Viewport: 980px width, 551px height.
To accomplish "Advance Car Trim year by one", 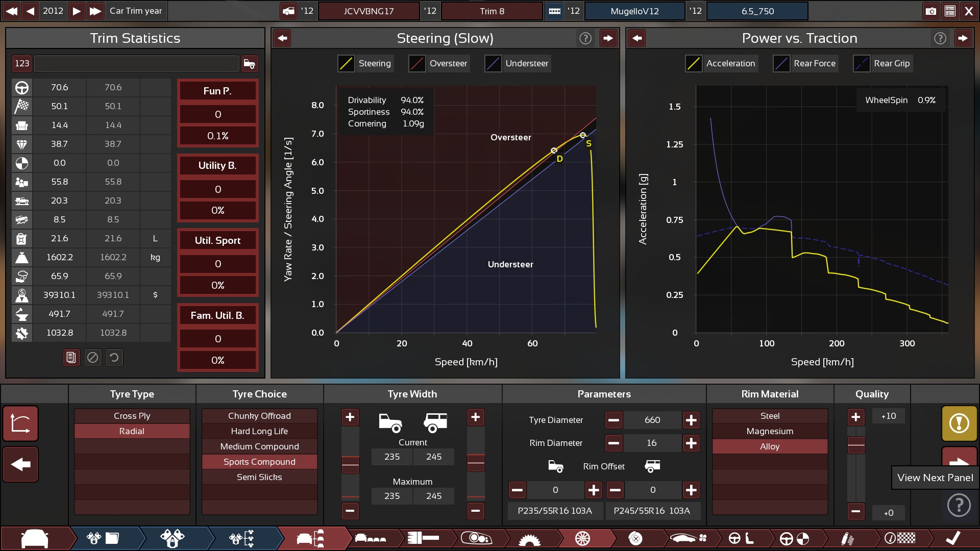I will click(76, 11).
